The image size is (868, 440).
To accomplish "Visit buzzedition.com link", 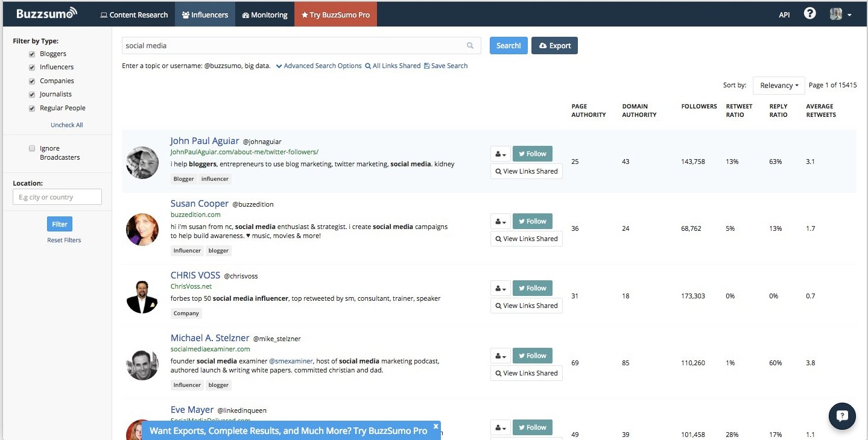I will pos(195,215).
